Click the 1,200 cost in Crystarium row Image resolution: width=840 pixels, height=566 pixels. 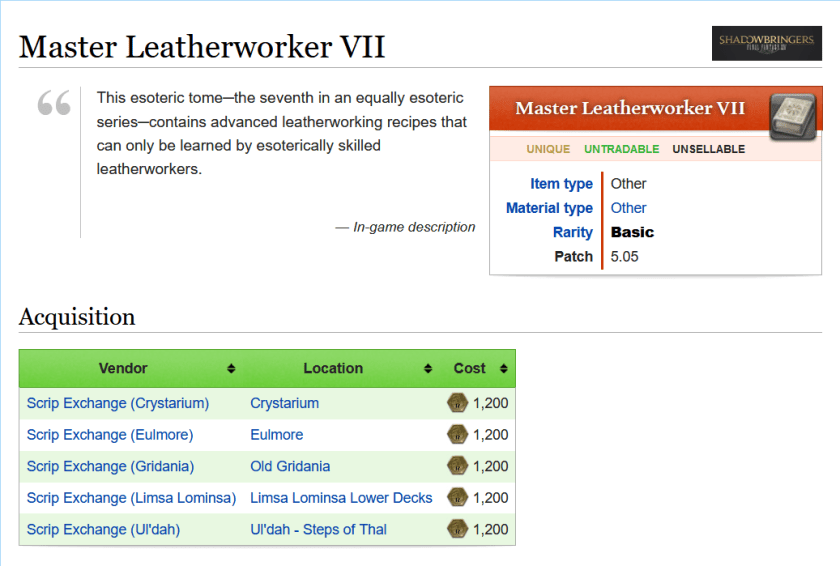pyautogui.click(x=490, y=403)
